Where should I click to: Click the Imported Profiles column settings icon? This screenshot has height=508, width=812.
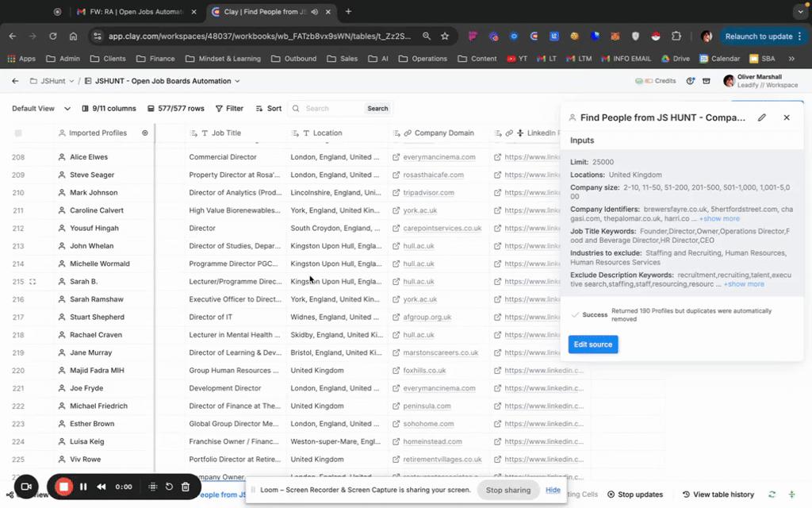coord(145,133)
